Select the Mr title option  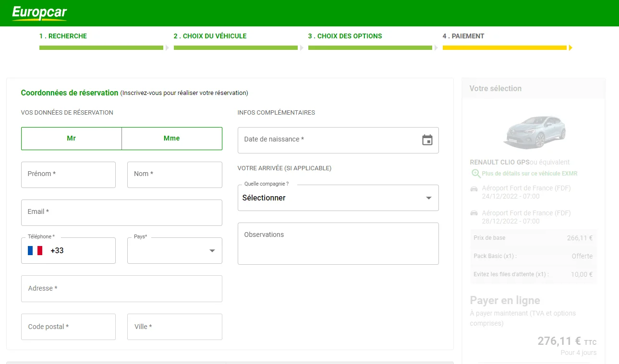click(x=72, y=138)
